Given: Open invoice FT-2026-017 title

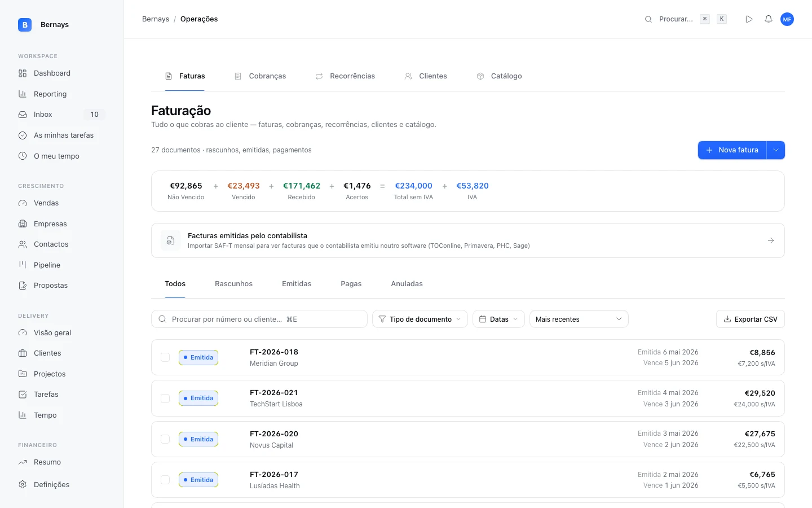Looking at the screenshot, I should click(x=274, y=475).
